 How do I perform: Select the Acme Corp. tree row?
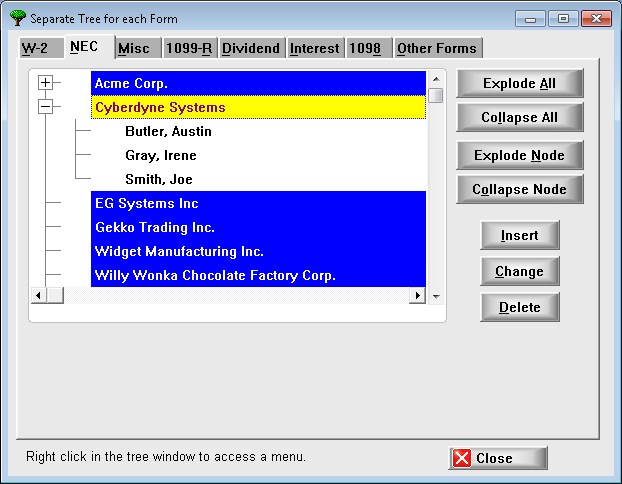click(x=258, y=83)
